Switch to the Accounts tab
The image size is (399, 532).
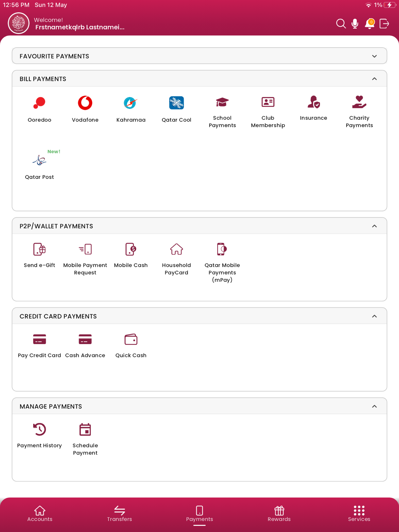(x=40, y=515)
